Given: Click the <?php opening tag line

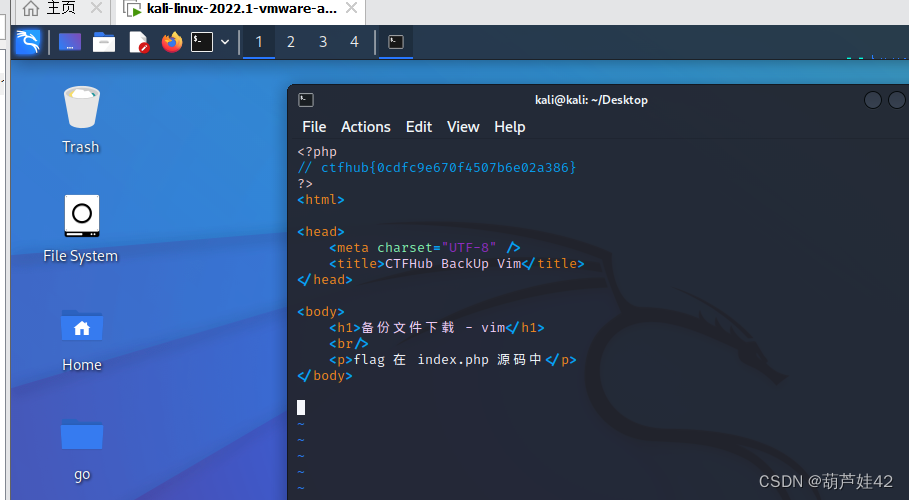Looking at the screenshot, I should pos(317,152).
